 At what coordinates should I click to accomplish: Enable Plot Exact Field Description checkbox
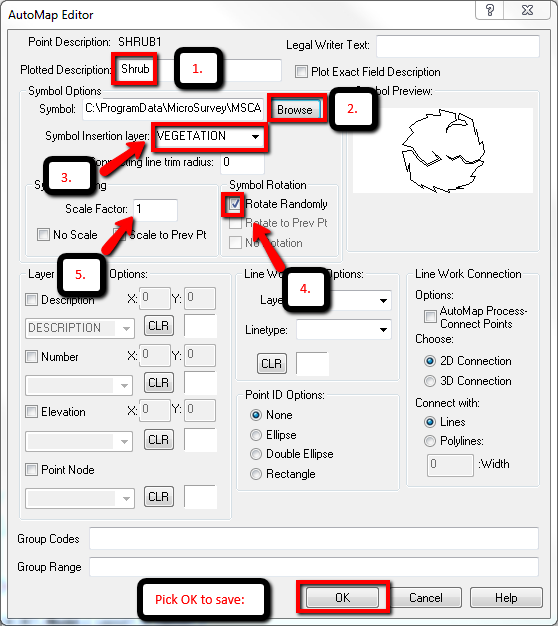pyautogui.click(x=301, y=72)
